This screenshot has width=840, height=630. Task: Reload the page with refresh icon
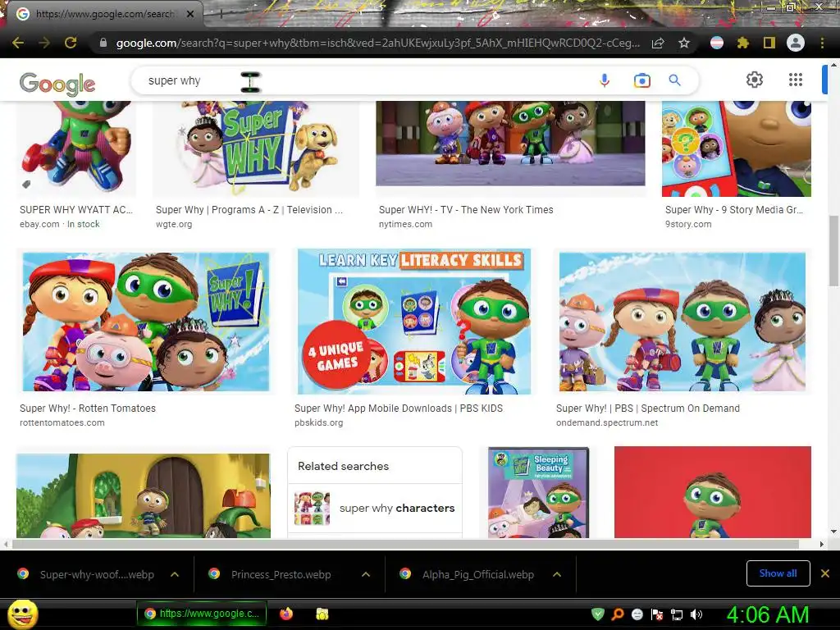pos(71,43)
